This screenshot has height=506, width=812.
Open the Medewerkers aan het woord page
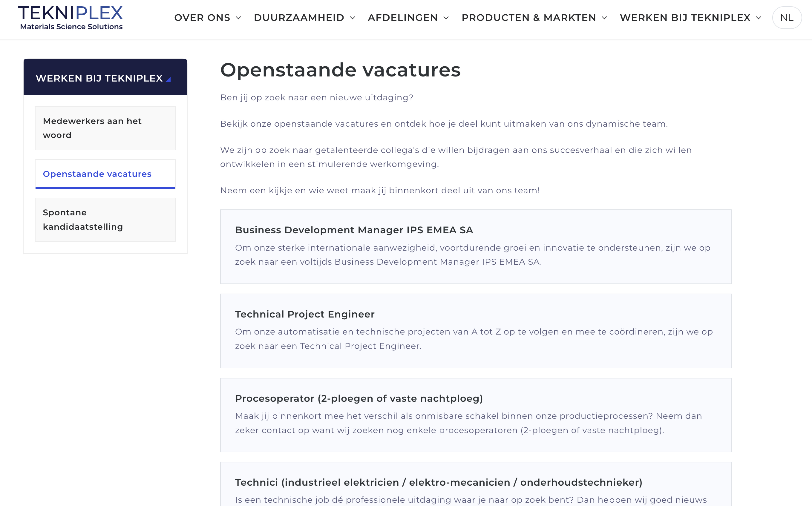[x=105, y=128]
